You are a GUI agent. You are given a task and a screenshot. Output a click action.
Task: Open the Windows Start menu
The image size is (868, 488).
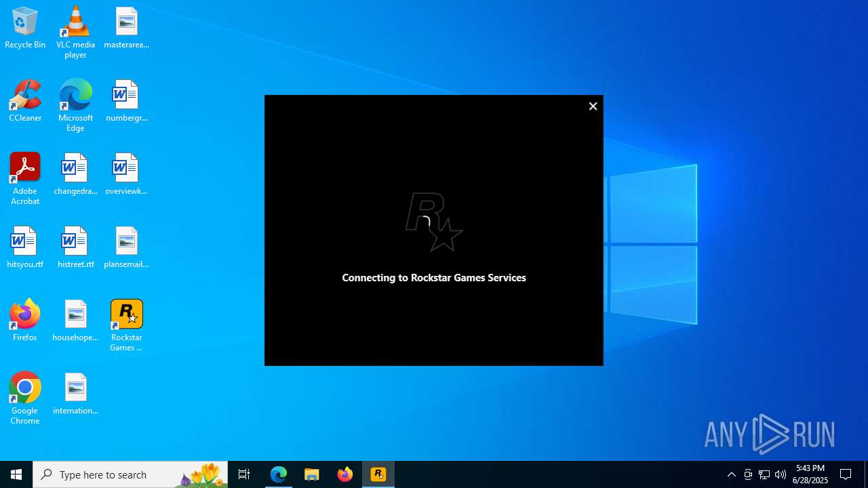tap(16, 474)
